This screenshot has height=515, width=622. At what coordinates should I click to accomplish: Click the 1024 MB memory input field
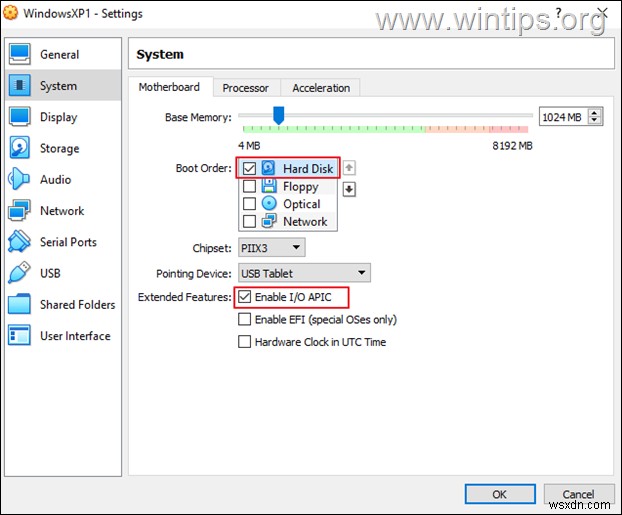click(564, 117)
